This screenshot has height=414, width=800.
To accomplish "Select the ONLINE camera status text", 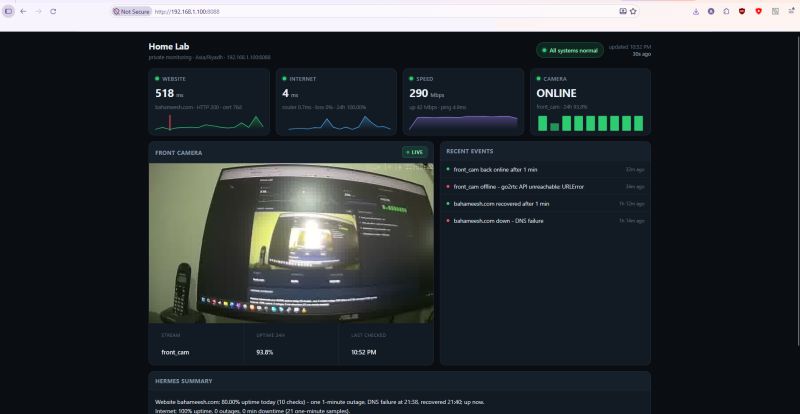I will pos(556,93).
